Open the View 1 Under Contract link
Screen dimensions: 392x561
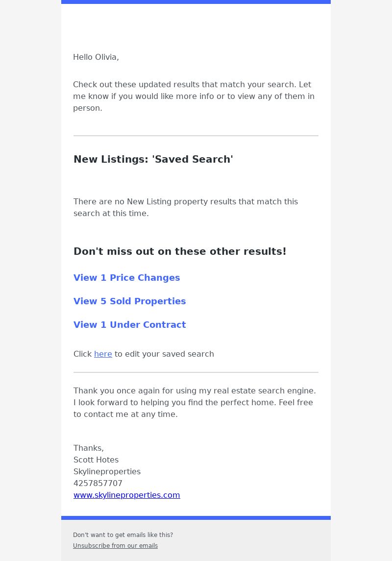click(129, 325)
